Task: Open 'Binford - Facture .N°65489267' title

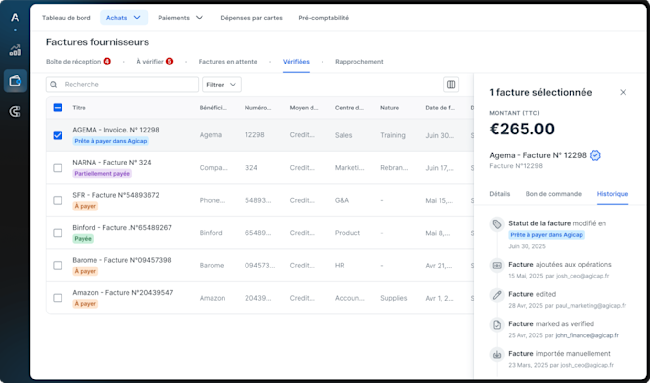Action: [x=122, y=228]
